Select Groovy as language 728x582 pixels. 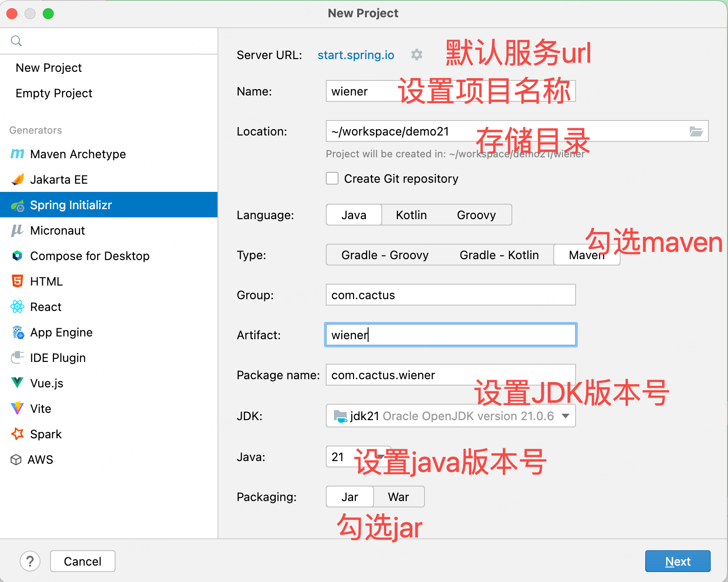click(476, 215)
